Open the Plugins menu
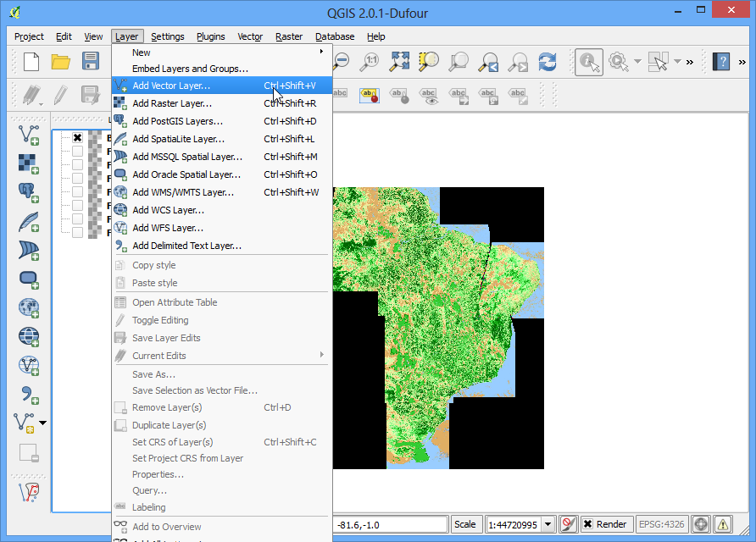This screenshot has width=756, height=542. click(211, 36)
